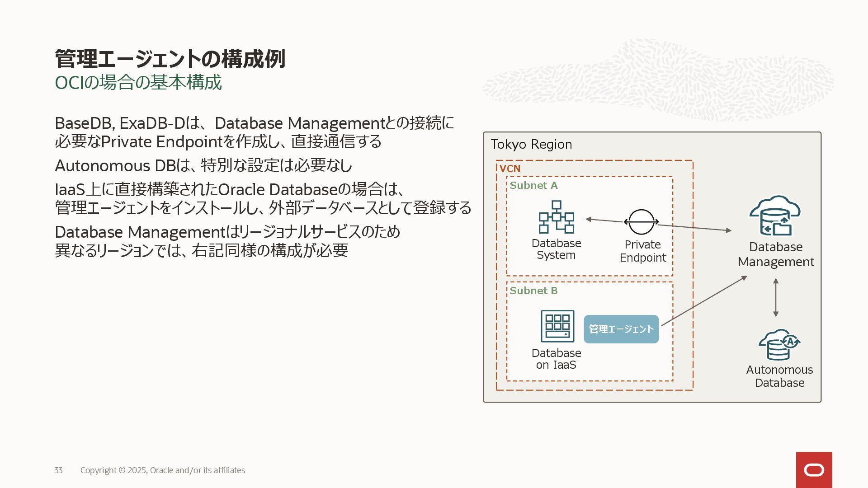Click the Subnet A label

pyautogui.click(x=533, y=185)
